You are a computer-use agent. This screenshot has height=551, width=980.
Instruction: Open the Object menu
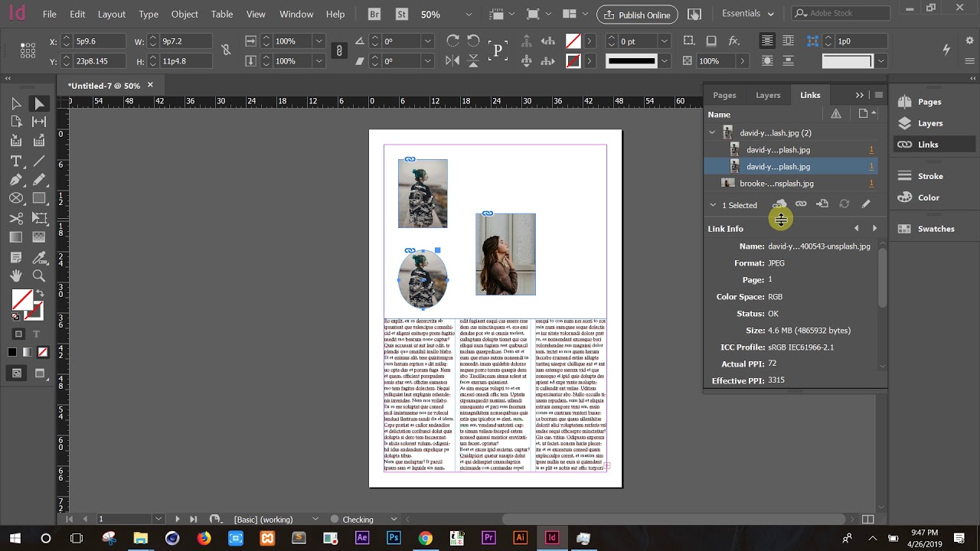185,14
